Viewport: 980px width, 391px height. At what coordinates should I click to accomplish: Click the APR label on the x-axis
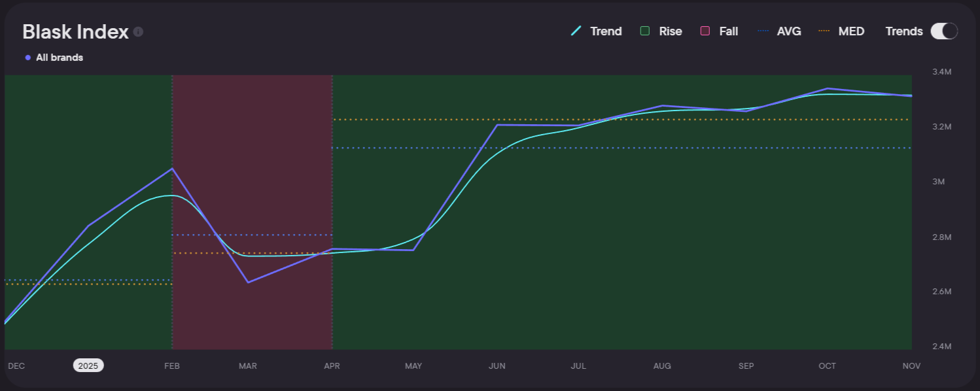coord(332,366)
